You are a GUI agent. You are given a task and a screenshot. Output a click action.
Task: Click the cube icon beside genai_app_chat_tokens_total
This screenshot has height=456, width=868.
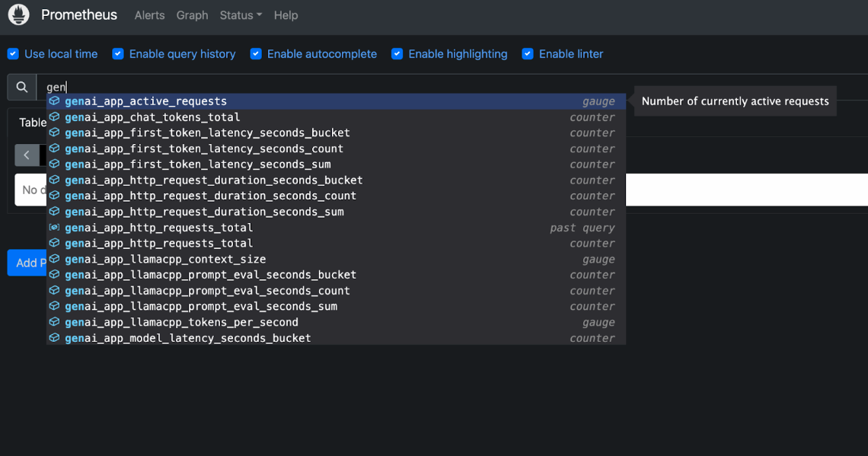[54, 117]
